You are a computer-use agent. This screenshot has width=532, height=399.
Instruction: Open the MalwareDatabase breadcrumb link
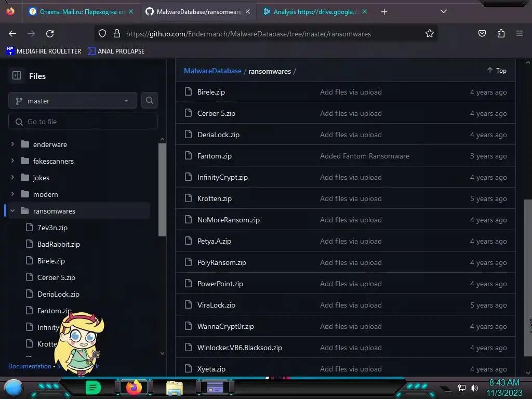click(x=212, y=71)
